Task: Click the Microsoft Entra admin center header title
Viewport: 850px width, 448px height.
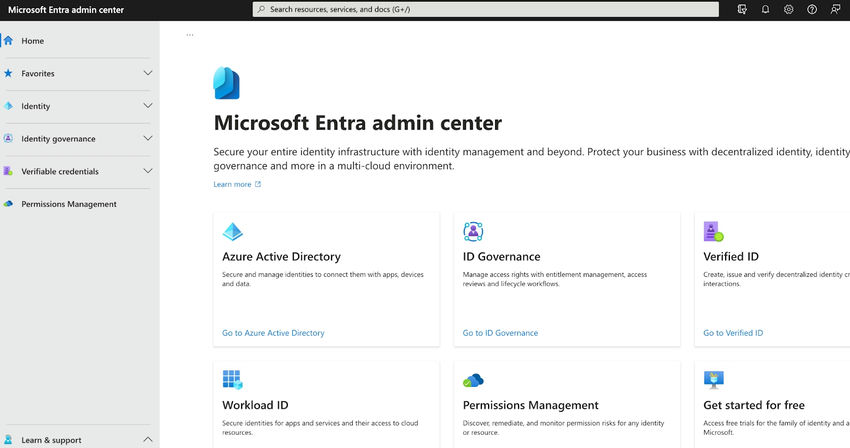Action: coord(66,10)
